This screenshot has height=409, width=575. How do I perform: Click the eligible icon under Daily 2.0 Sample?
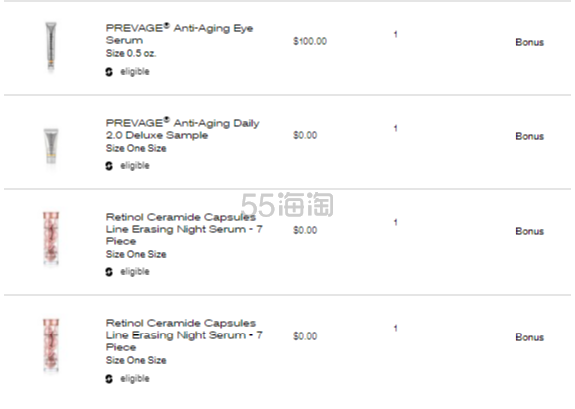[x=109, y=166]
